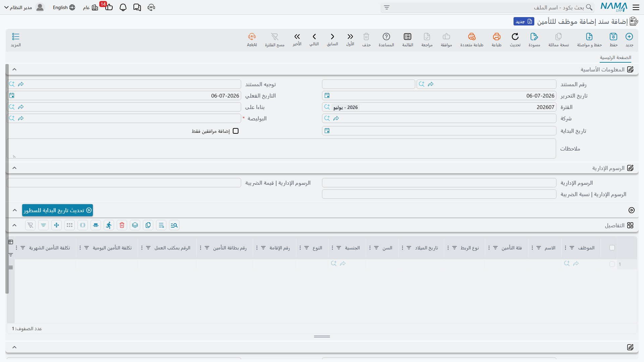Collapse the الرسوم الإدارية section chevron
Screen dimensions: 644x362
pos(14,168)
